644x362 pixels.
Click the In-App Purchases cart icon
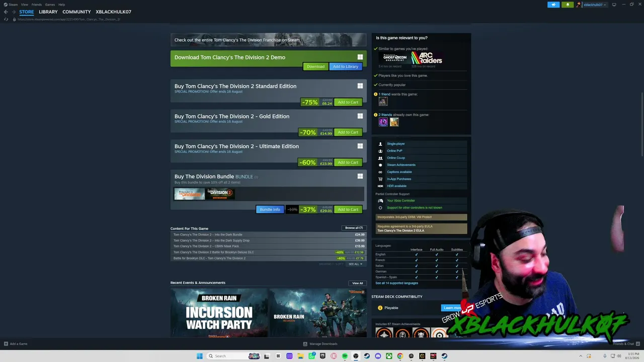(x=380, y=179)
